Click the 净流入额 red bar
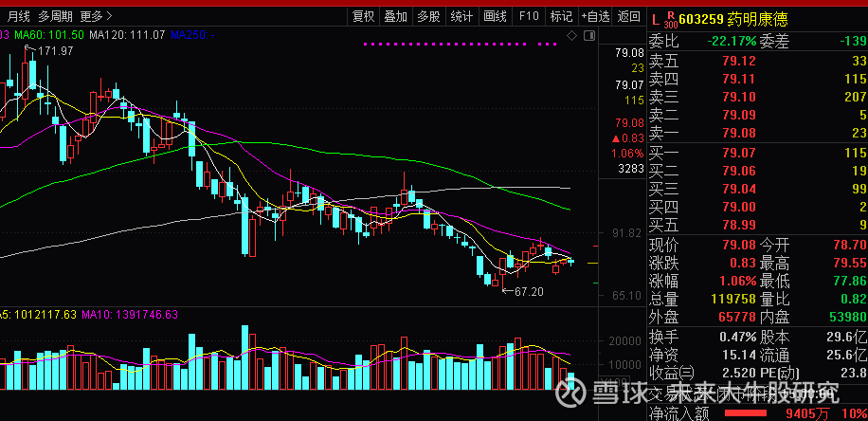 pos(746,412)
